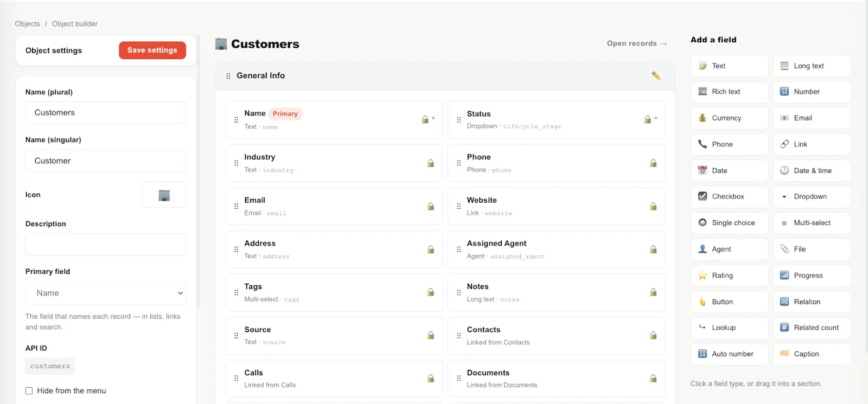The width and height of the screenshot is (868, 404).
Task: Add a Long text field
Action: tap(812, 66)
